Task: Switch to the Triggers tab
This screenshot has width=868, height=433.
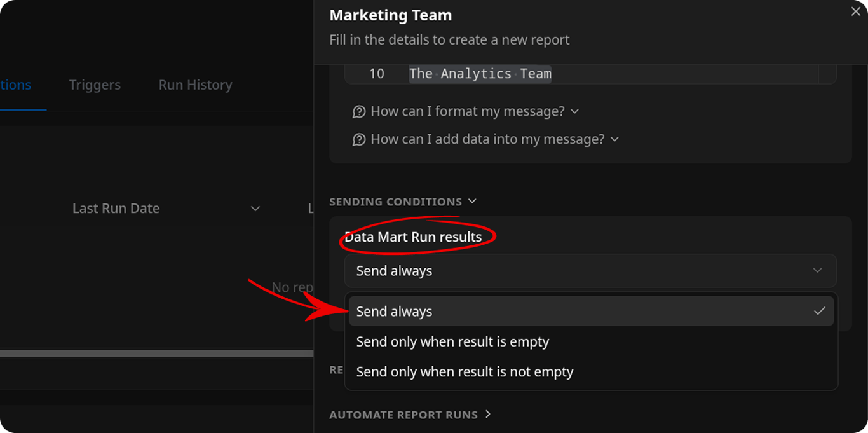Action: click(95, 85)
